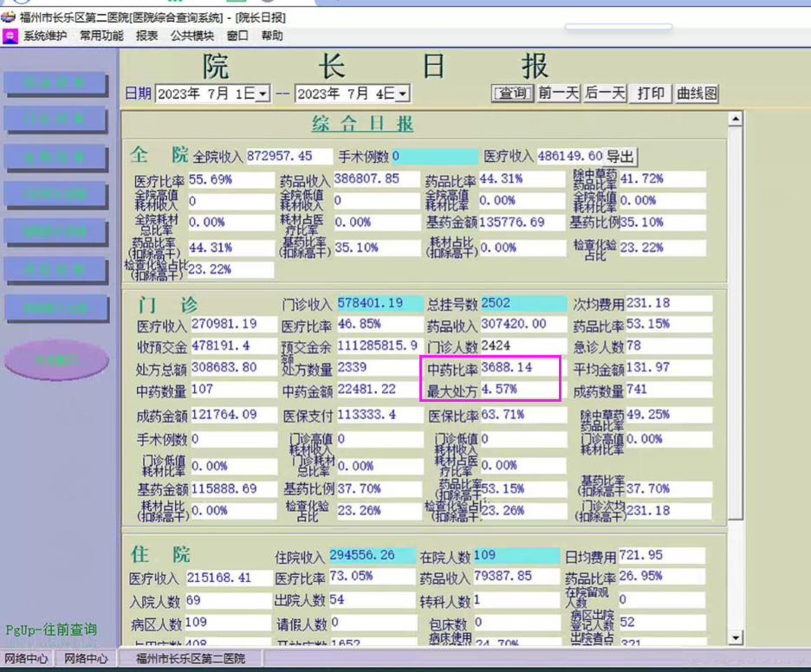Open the 系统维护 menu
The image size is (811, 672).
(x=45, y=36)
